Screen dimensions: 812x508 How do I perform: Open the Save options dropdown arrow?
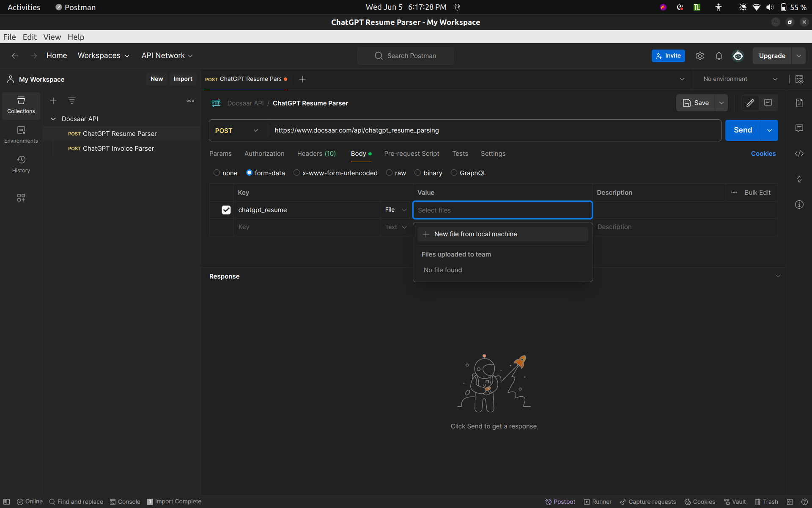[x=721, y=103]
